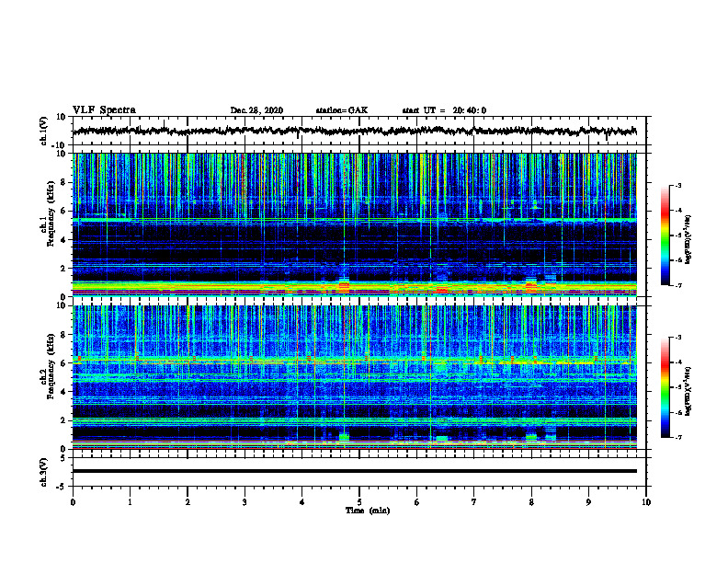Click the ch.2 colorbar "-3" tick label
The height and width of the screenshot is (563, 728).
(677, 338)
